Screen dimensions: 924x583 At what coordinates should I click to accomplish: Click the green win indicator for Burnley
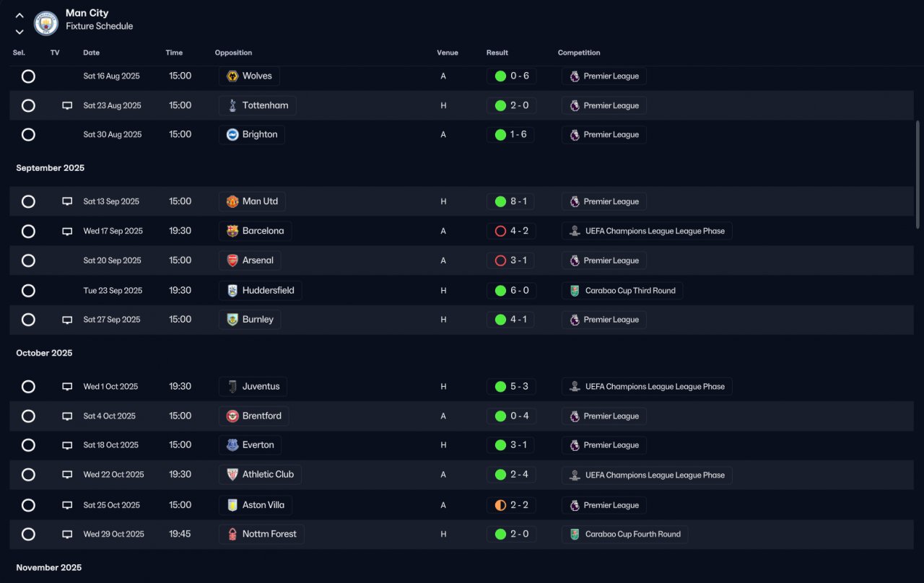tap(500, 320)
